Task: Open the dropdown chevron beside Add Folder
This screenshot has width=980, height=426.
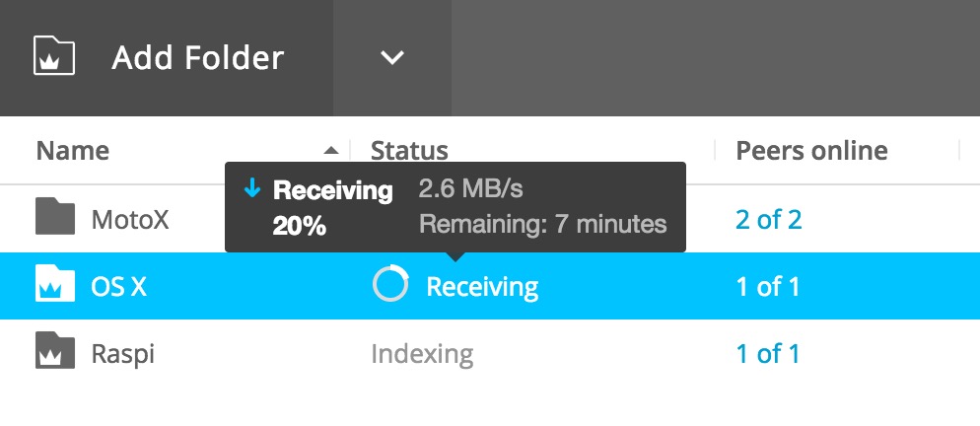Action: 392,57
